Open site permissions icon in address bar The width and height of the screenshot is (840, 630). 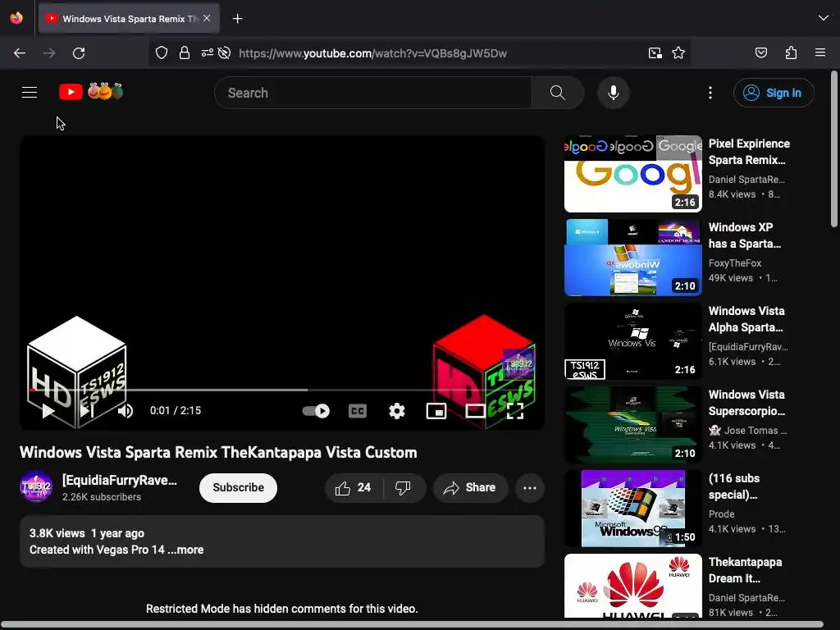click(x=207, y=52)
